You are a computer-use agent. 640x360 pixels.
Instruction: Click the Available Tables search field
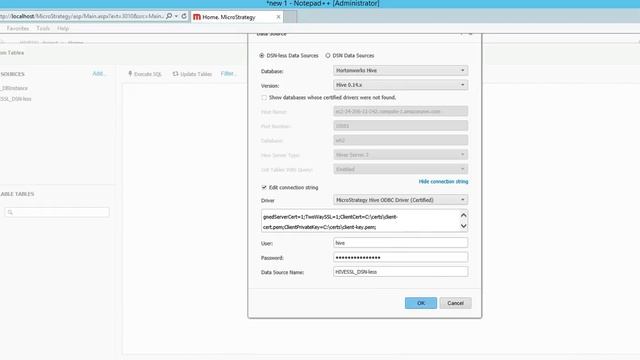pyautogui.click(x=57, y=212)
